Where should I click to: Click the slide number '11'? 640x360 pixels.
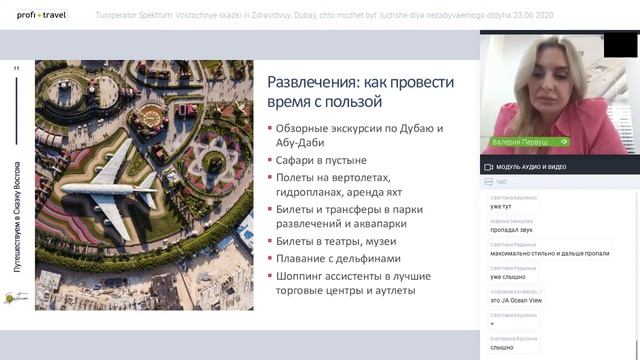pyautogui.click(x=16, y=68)
